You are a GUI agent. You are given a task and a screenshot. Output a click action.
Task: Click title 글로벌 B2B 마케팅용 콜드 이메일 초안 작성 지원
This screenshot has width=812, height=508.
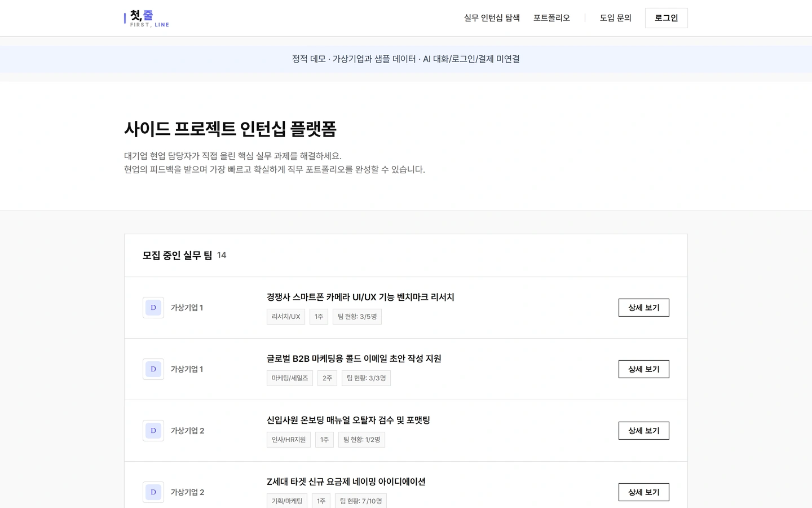(x=354, y=358)
